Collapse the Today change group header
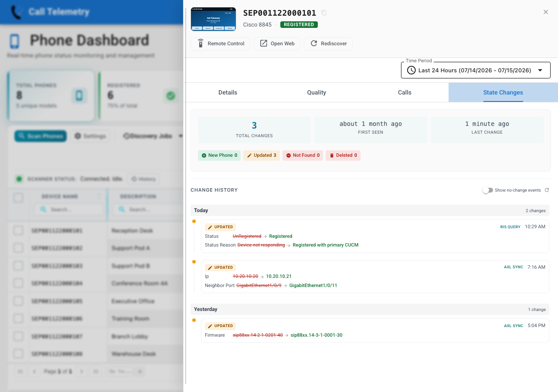This screenshot has width=558, height=392. (x=370, y=210)
